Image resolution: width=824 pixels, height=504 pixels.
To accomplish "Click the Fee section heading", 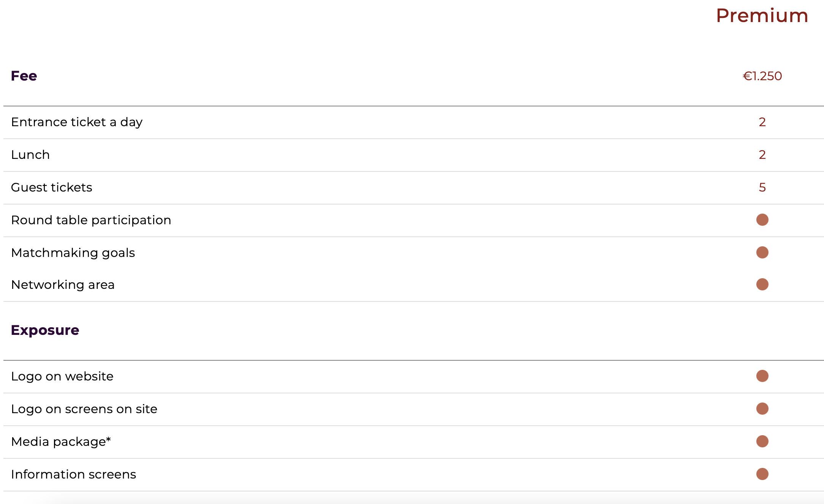I will pyautogui.click(x=24, y=76).
